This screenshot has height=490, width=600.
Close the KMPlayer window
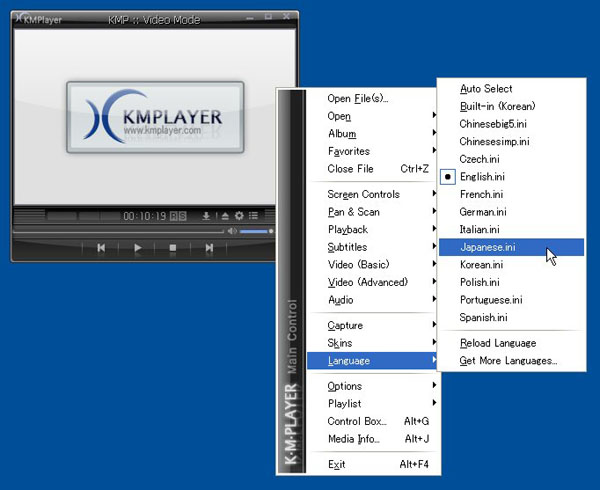click(x=286, y=16)
